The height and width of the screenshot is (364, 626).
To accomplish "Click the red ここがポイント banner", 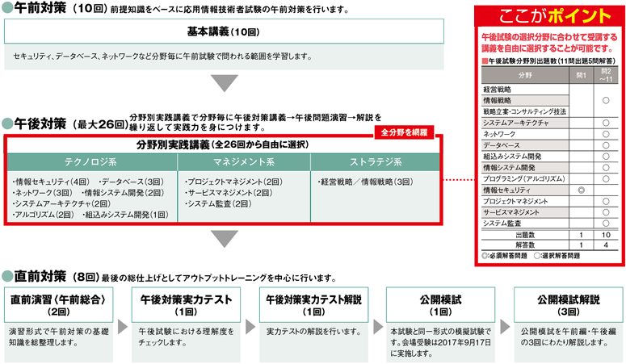I will tap(548, 18).
